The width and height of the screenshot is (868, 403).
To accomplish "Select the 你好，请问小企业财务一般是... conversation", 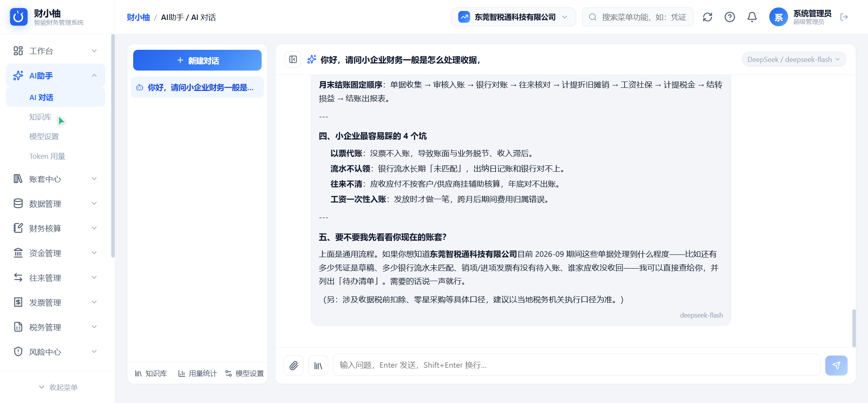I will (197, 87).
